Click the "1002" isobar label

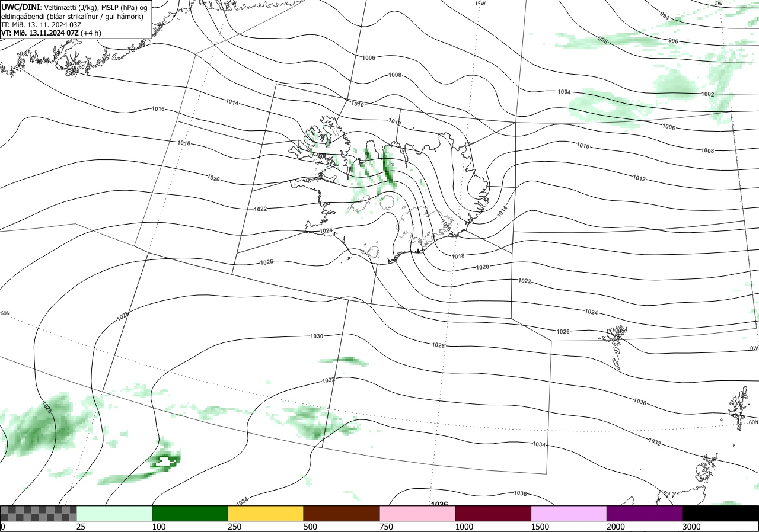(x=707, y=94)
